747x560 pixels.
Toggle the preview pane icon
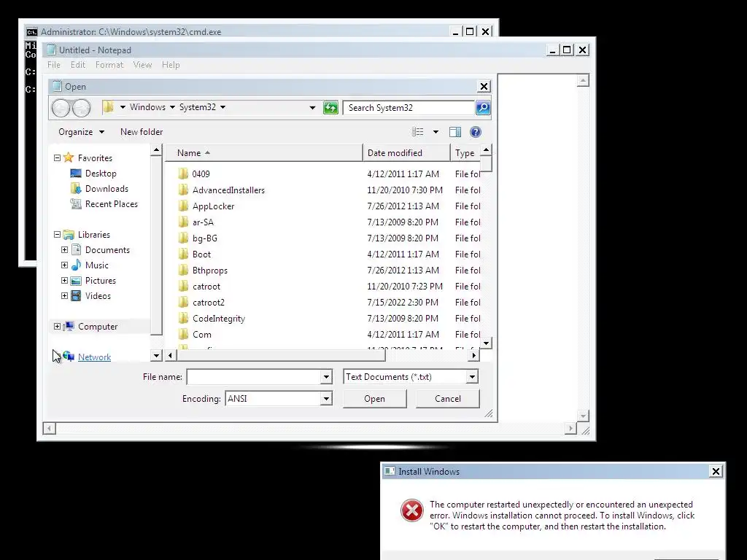pos(455,132)
